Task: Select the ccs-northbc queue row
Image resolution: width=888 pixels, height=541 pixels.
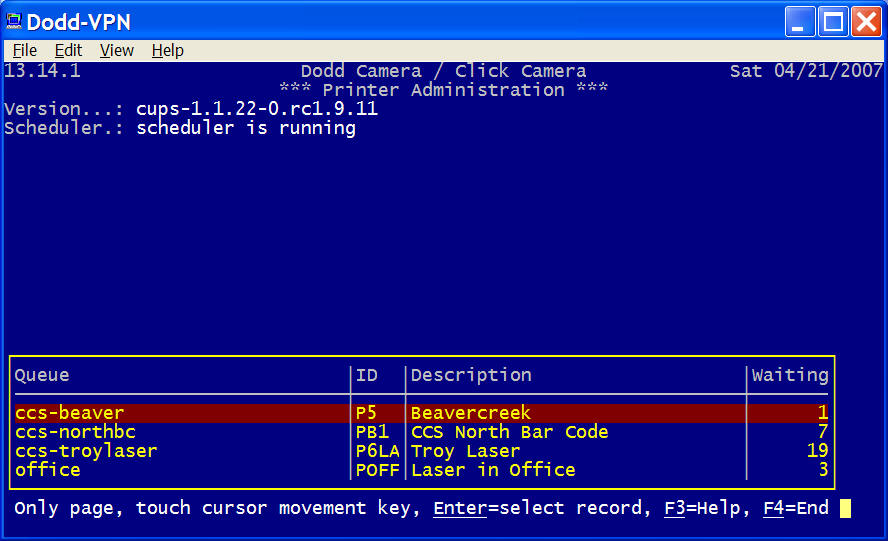Action: click(x=421, y=432)
